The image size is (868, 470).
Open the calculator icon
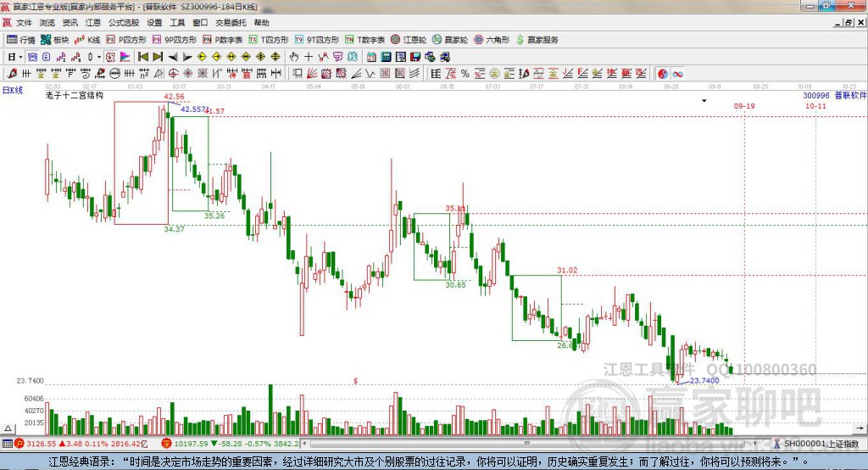point(386,57)
